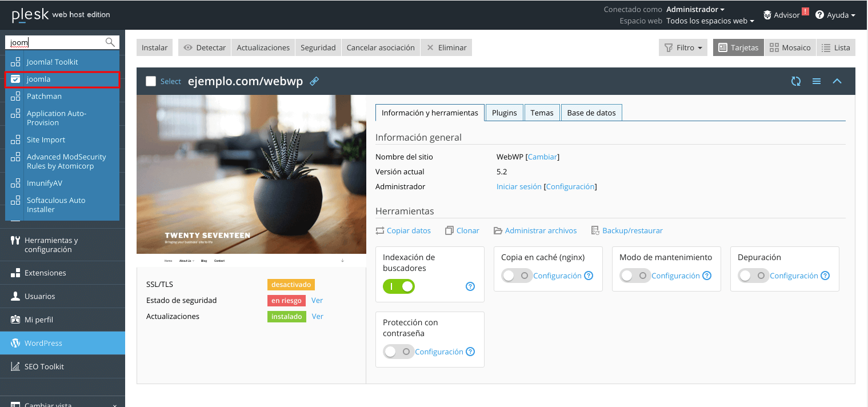Viewport: 868px width, 407px height.
Task: Expand the Administrador account dropdown
Action: coord(695,9)
